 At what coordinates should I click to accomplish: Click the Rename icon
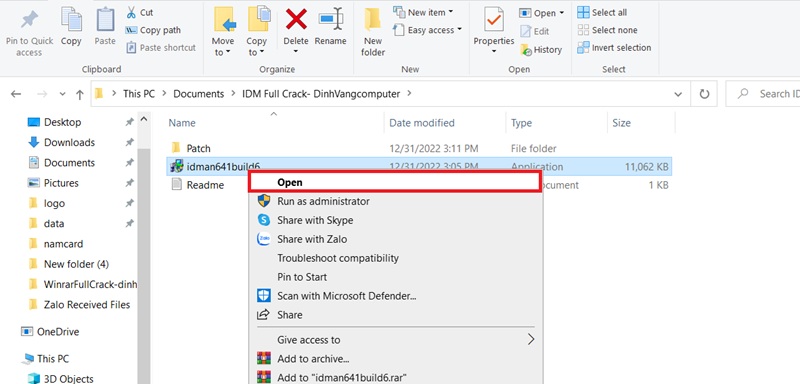click(331, 20)
